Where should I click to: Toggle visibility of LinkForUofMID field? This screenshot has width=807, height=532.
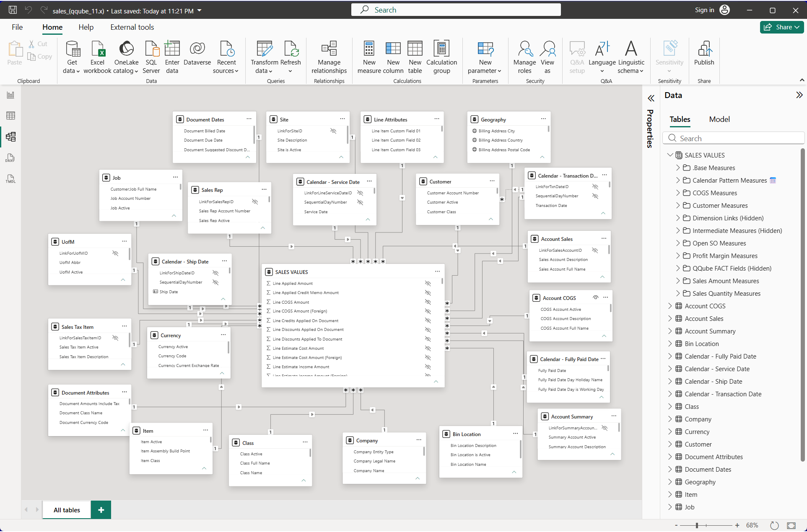[115, 253]
